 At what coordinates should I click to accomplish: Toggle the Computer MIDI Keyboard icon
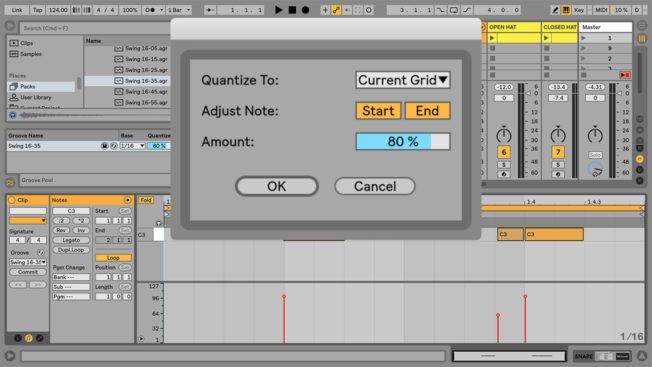(x=566, y=10)
